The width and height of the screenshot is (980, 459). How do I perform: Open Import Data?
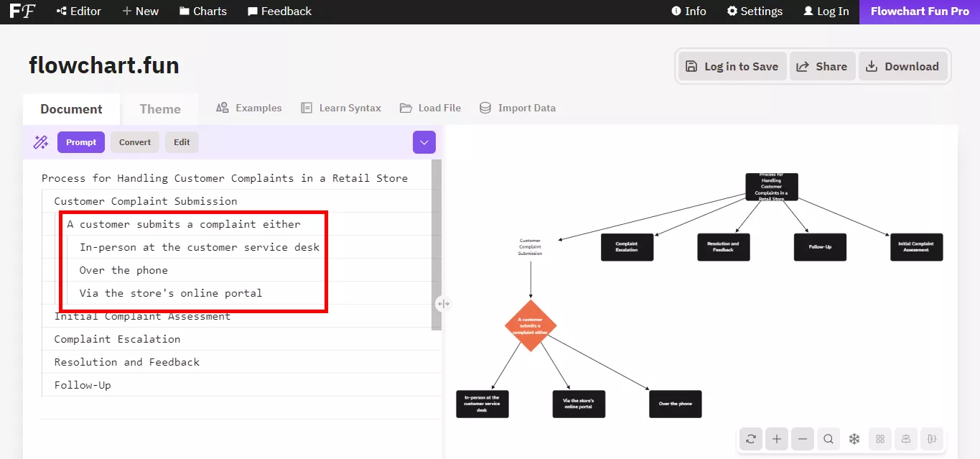point(517,108)
